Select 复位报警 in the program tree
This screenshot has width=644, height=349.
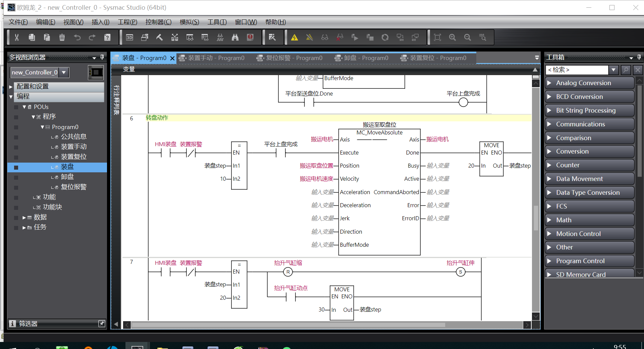[x=74, y=187]
